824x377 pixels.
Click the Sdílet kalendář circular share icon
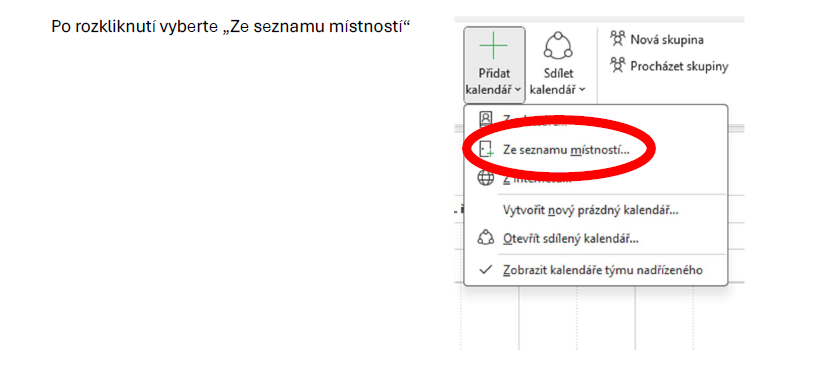pos(558,46)
